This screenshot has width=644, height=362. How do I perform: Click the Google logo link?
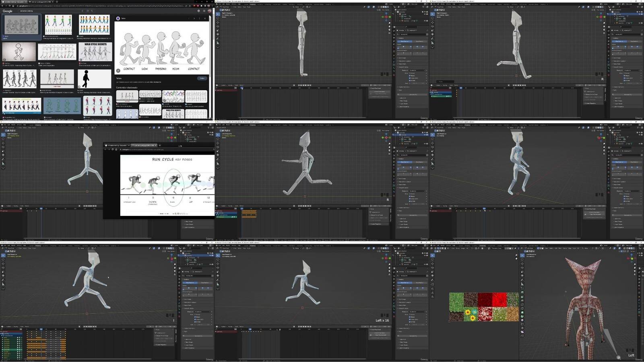coord(8,11)
